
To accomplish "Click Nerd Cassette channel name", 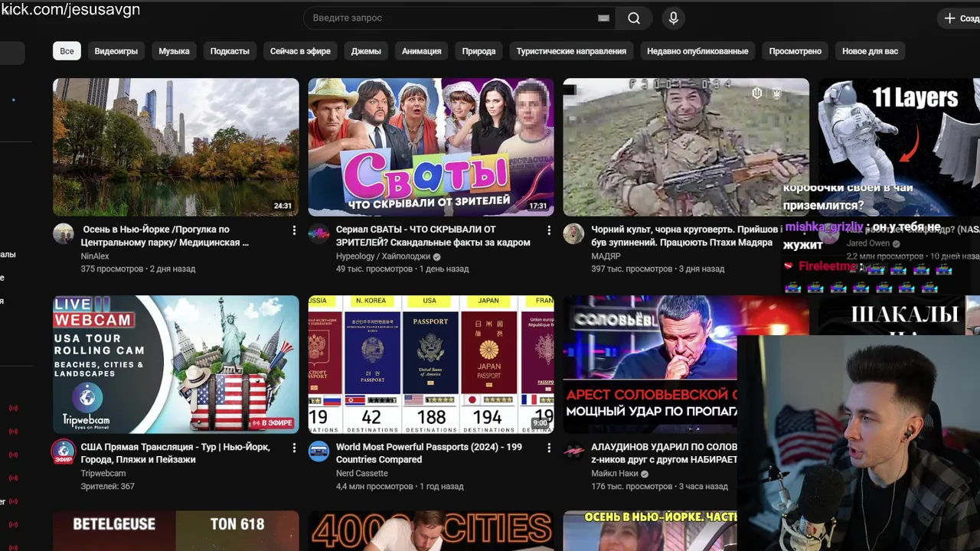I will [362, 474].
